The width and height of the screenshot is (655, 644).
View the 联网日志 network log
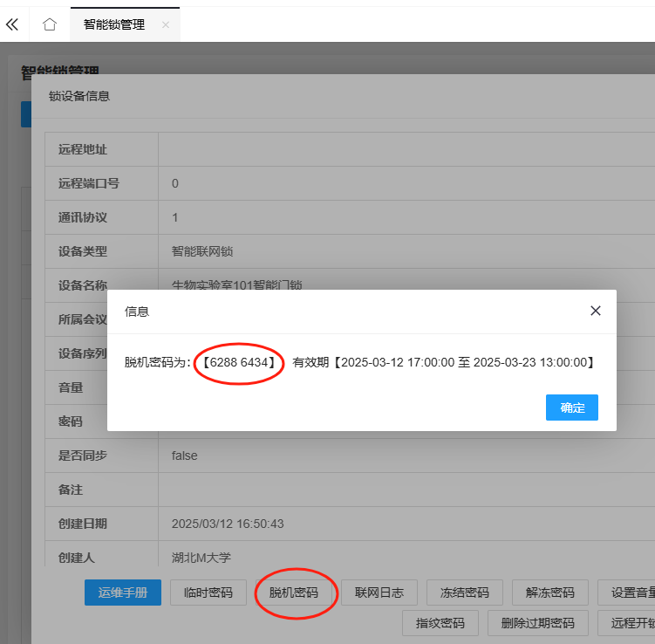pos(379,593)
